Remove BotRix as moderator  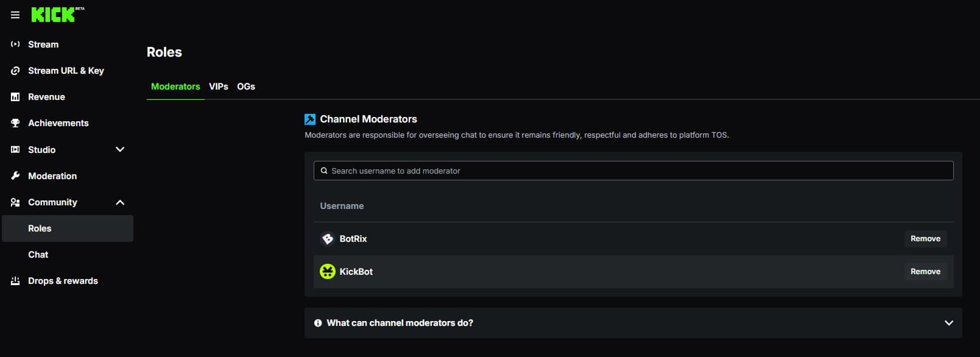coord(925,239)
